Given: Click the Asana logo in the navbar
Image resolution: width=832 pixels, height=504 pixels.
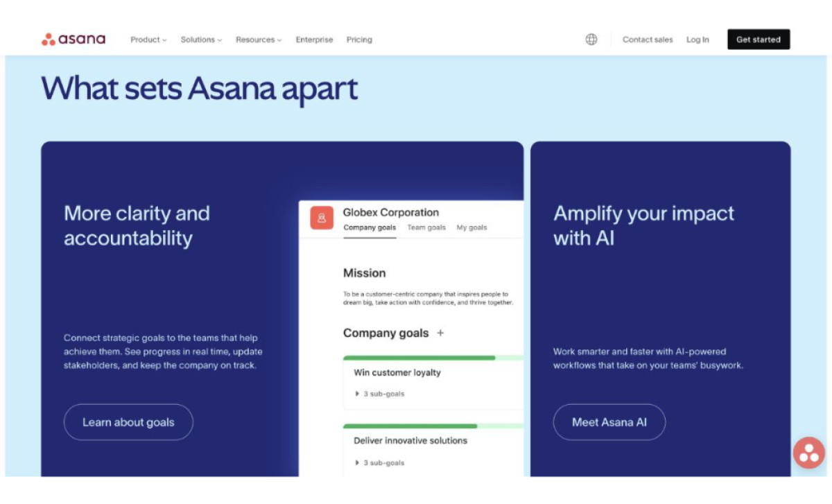Looking at the screenshot, I should click(x=73, y=39).
